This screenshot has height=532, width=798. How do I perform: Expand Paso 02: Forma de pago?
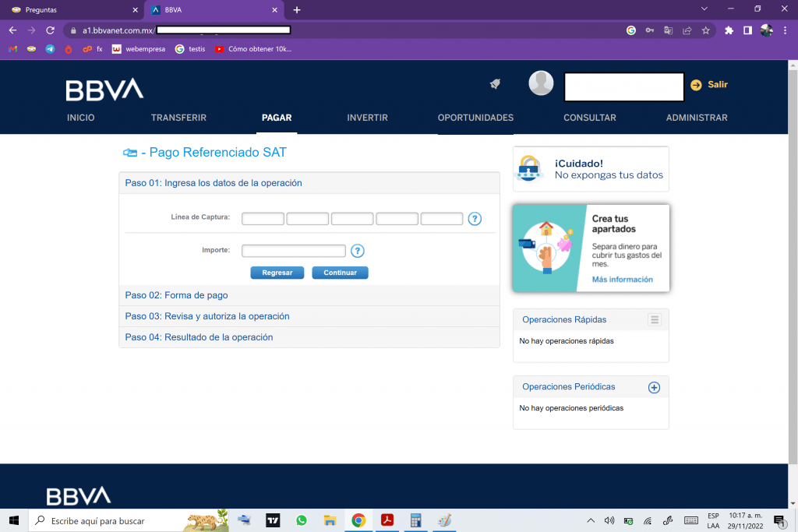point(309,295)
